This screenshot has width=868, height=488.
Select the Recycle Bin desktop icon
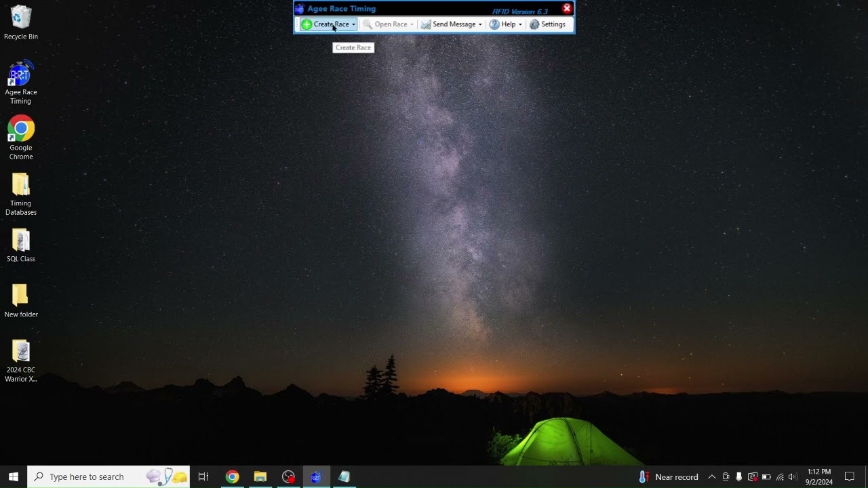pyautogui.click(x=21, y=22)
